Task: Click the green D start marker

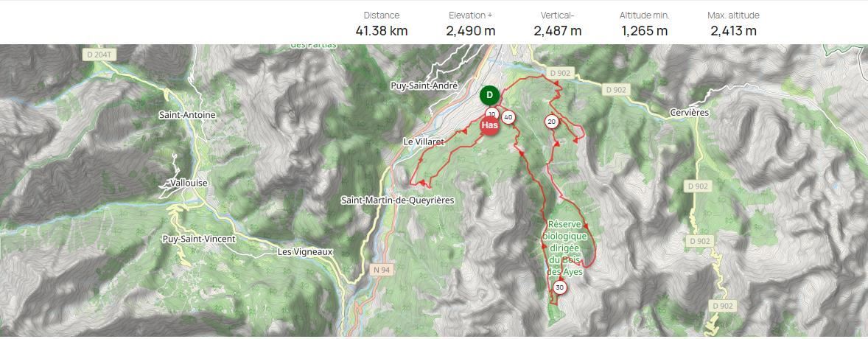Action: [489, 95]
